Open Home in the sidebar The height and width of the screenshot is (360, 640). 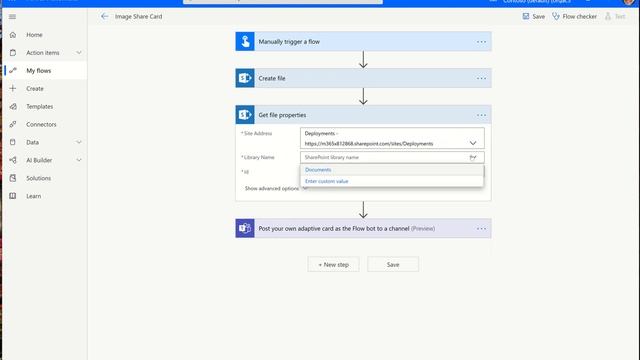(x=34, y=35)
